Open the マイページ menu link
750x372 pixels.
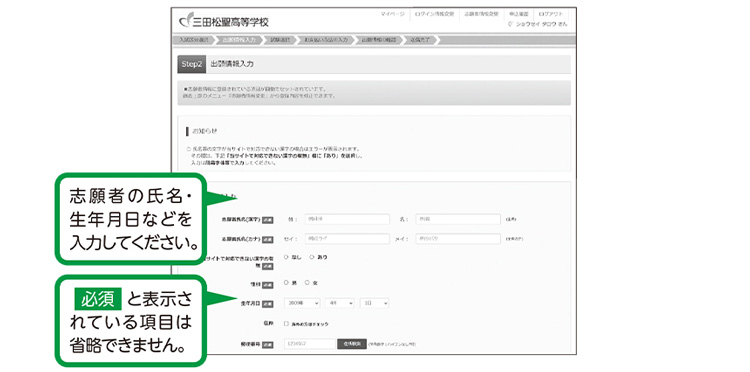(x=392, y=14)
